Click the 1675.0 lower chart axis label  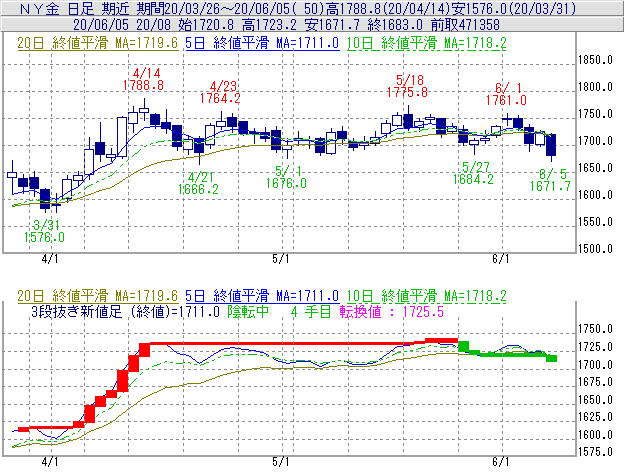(x=595, y=382)
